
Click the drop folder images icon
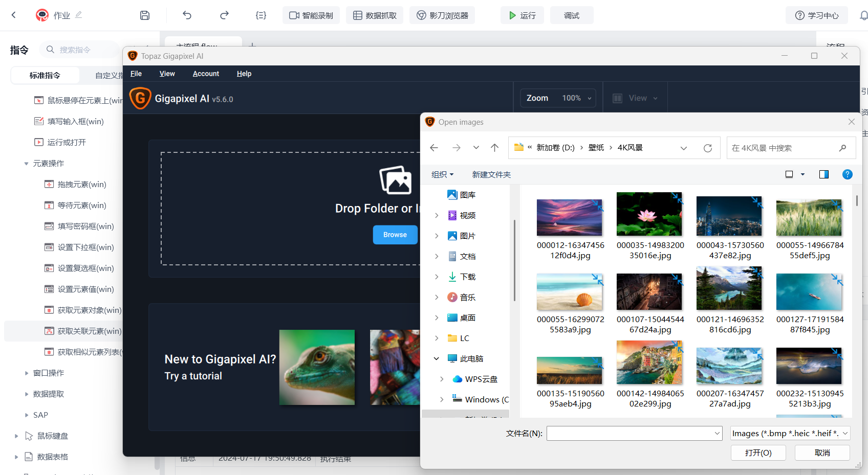pyautogui.click(x=396, y=180)
